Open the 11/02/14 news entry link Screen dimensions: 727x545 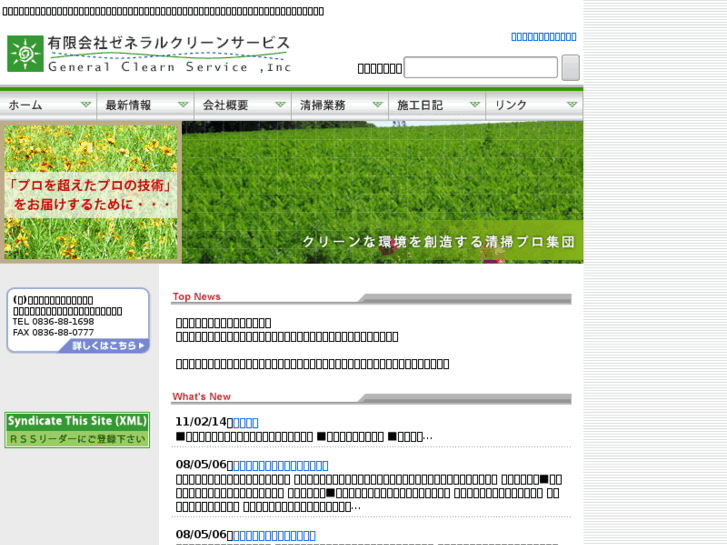(x=246, y=423)
